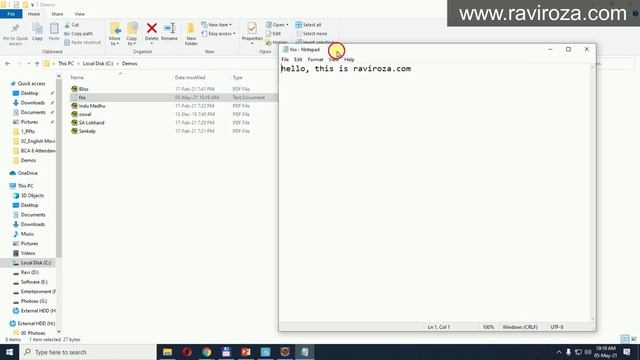
Task: Click the File tab in File Explorer
Action: click(x=11, y=14)
